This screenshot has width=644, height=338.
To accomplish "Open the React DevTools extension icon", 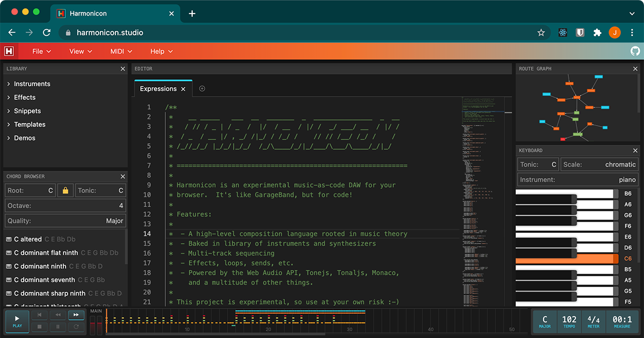I will [563, 33].
